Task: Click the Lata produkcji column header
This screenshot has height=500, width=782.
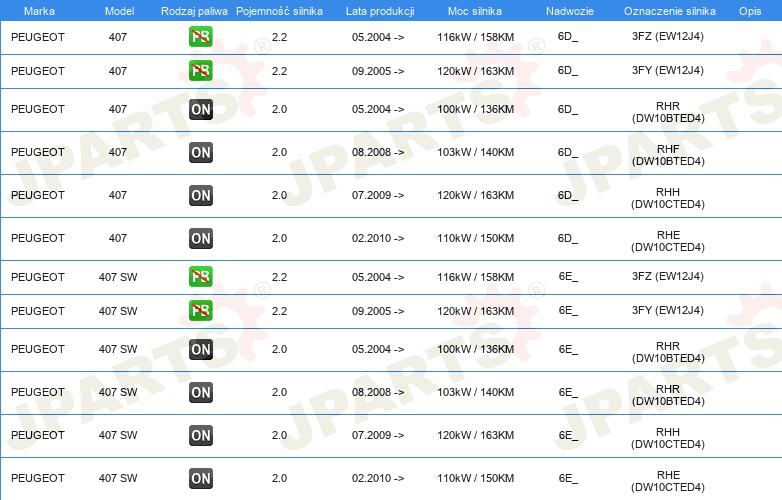Action: [380, 11]
